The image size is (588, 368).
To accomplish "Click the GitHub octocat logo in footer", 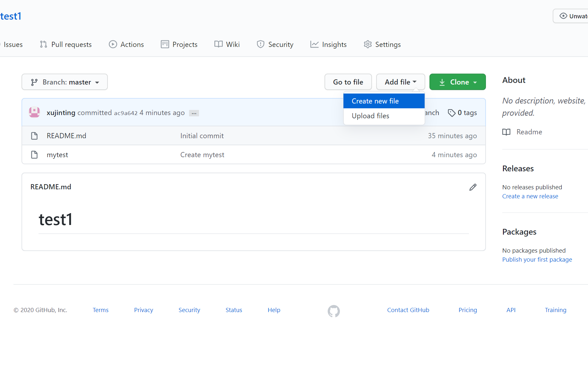I will point(334,311).
